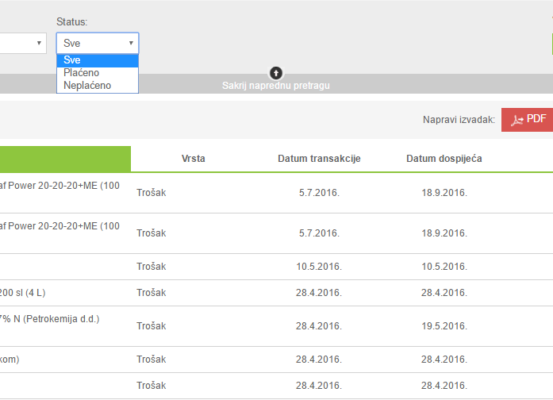Open the Petrokemija d.d. row entry
Viewport: 553px width, 400px height.
(276, 326)
